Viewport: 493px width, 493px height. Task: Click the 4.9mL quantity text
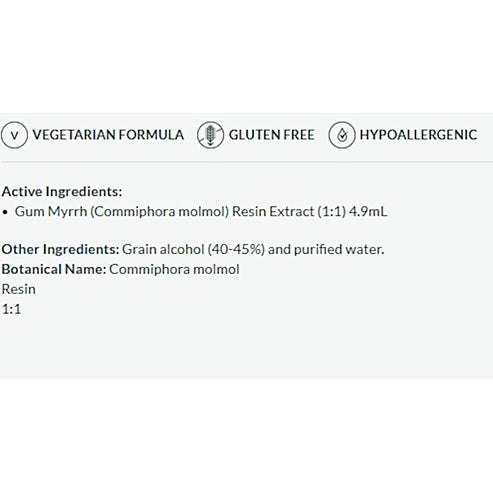pos(368,212)
